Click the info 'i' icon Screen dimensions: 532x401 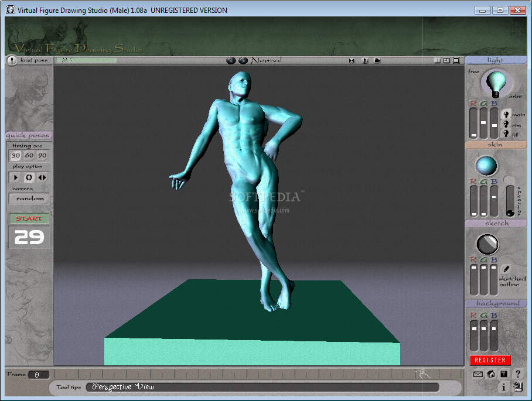[503, 387]
